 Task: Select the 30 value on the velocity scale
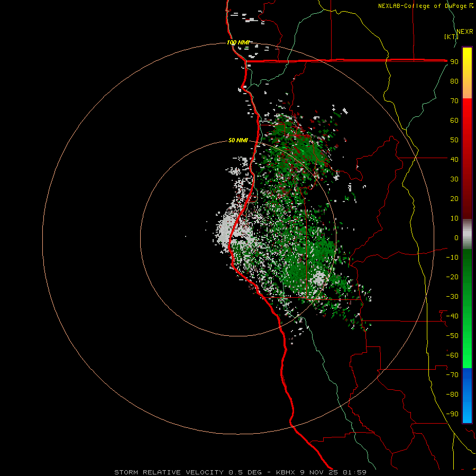(454, 179)
